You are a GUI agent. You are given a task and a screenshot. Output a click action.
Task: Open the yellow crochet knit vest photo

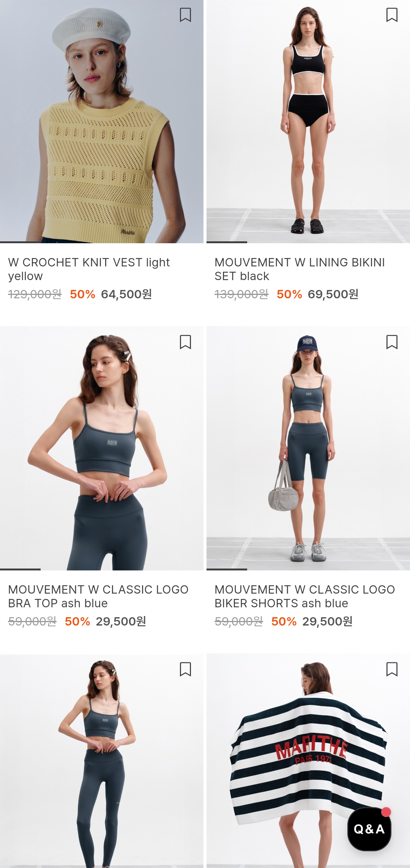tap(102, 122)
